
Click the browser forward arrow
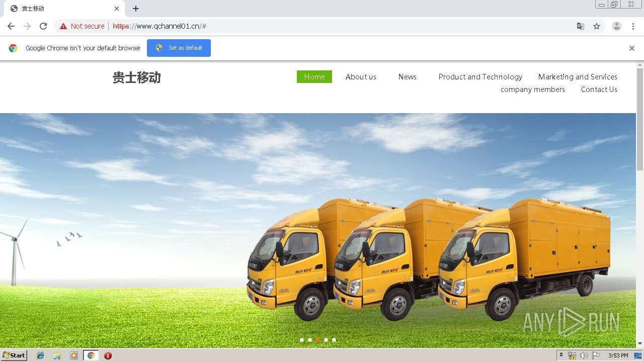[27, 26]
